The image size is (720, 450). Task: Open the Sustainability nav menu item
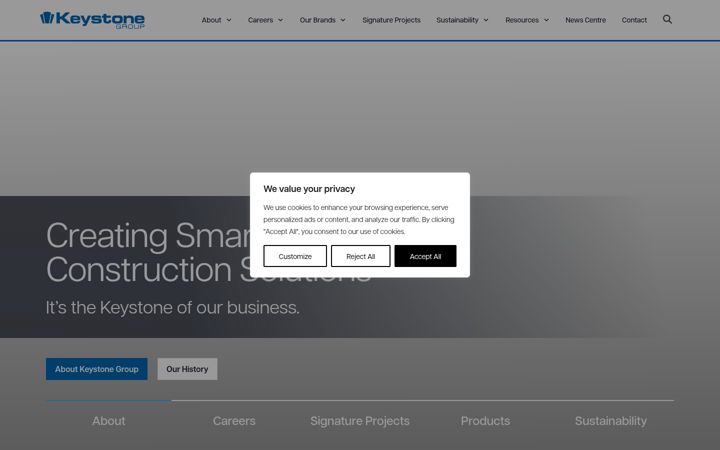457,20
